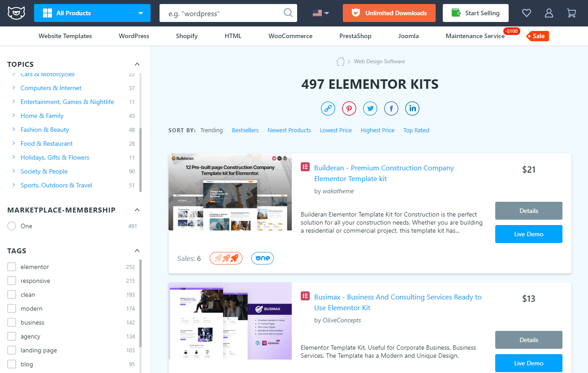The image size is (588, 373).
Task: Check the landing page tag checkbox
Action: pos(12,350)
